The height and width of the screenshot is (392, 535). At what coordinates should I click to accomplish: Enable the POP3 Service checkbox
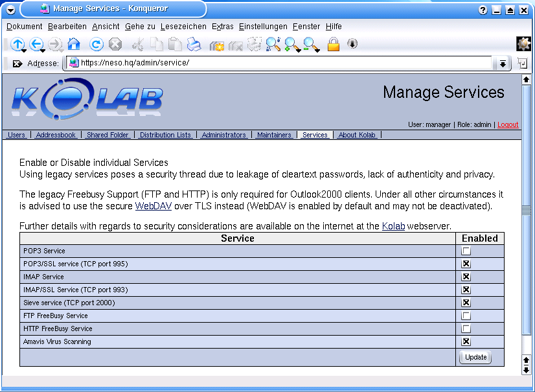click(466, 251)
